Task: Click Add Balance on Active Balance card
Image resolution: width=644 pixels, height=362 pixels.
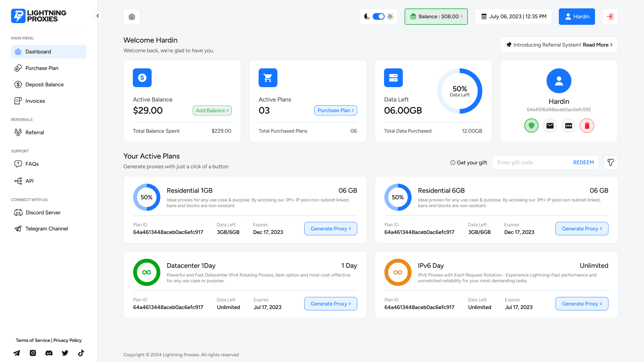Action: tap(212, 110)
